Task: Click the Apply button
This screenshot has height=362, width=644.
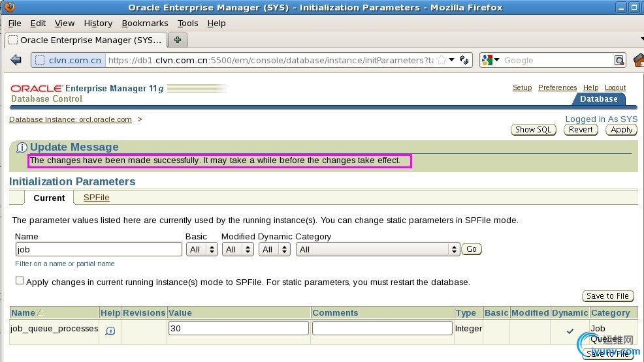Action: [x=621, y=130]
